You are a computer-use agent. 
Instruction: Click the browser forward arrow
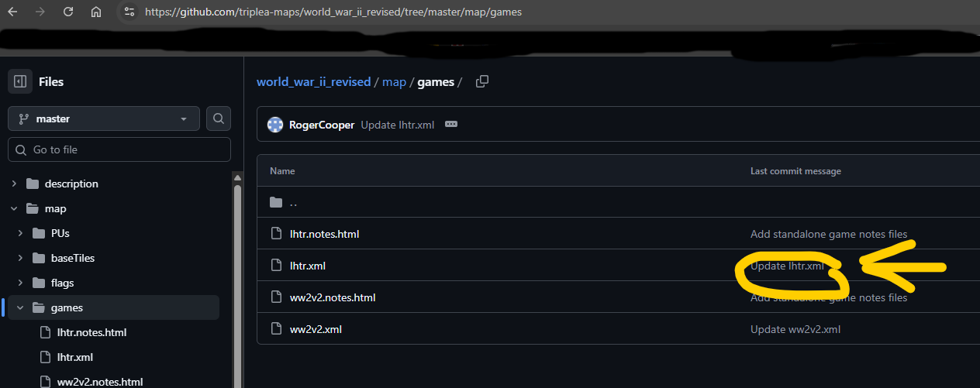[40, 12]
